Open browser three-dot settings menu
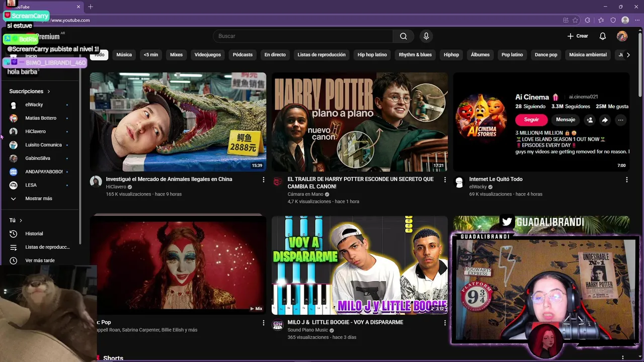 pos(637,20)
